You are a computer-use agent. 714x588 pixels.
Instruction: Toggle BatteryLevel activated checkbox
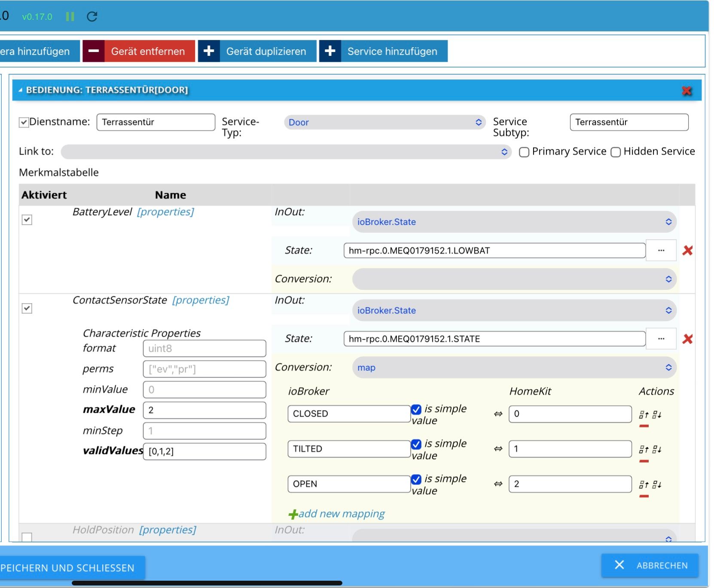(x=27, y=220)
